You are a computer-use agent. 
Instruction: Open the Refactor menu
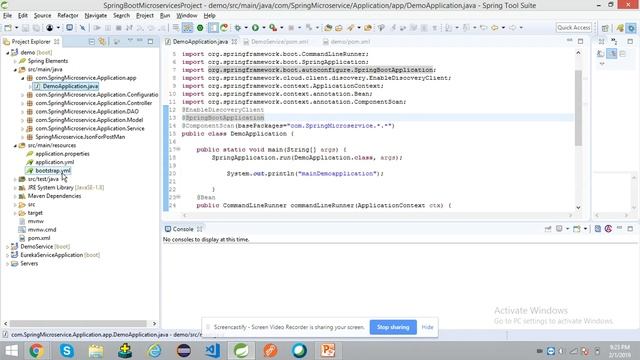[x=68, y=16]
